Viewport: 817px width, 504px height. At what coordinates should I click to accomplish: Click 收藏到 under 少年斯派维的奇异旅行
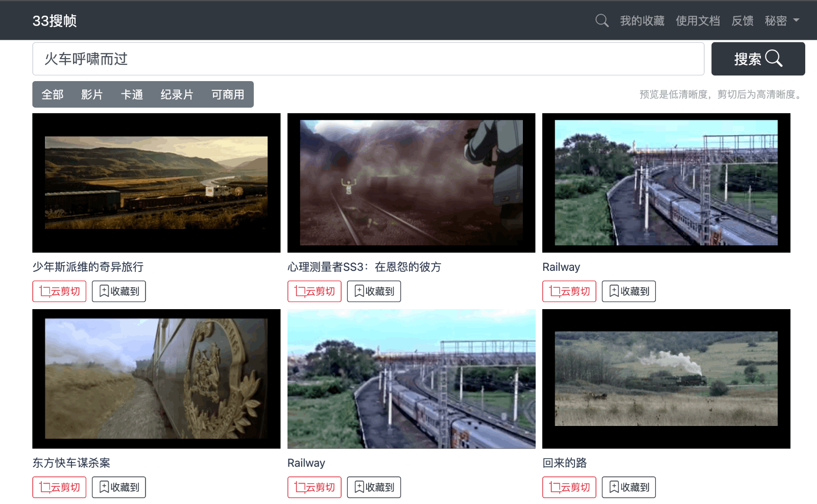[119, 291]
